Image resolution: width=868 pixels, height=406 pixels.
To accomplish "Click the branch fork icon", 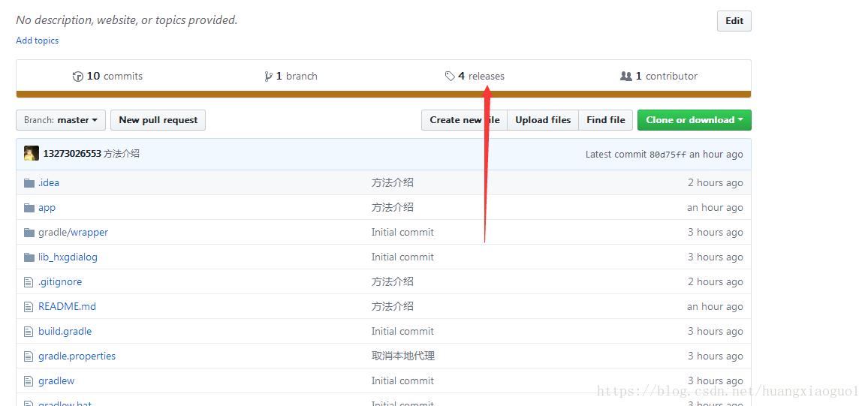I will pyautogui.click(x=269, y=77).
